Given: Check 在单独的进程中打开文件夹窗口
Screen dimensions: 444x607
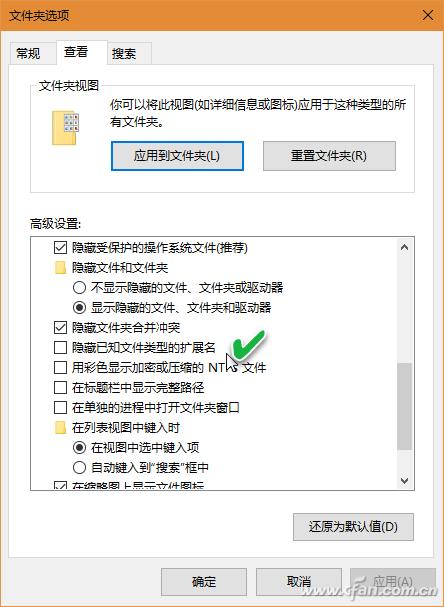Looking at the screenshot, I should point(60,408).
